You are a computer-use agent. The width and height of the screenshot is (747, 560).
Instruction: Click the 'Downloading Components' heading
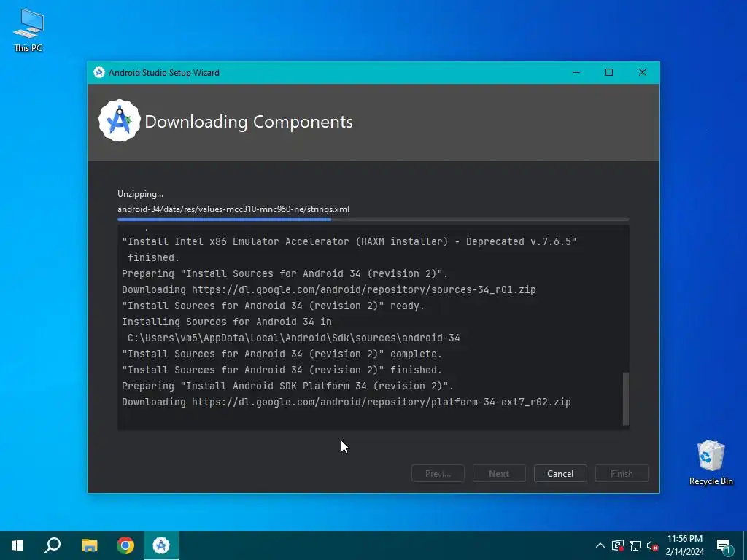[x=249, y=122]
